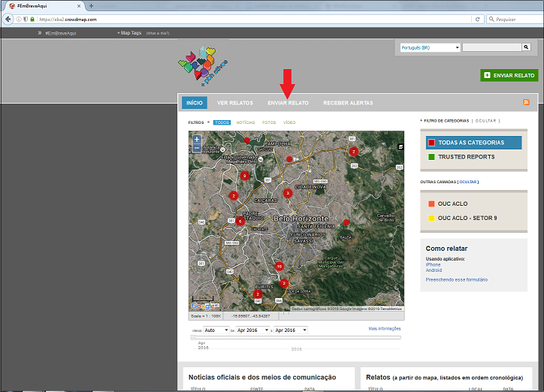
Task: Open the Português (BR) language dropdown
Action: (x=430, y=47)
